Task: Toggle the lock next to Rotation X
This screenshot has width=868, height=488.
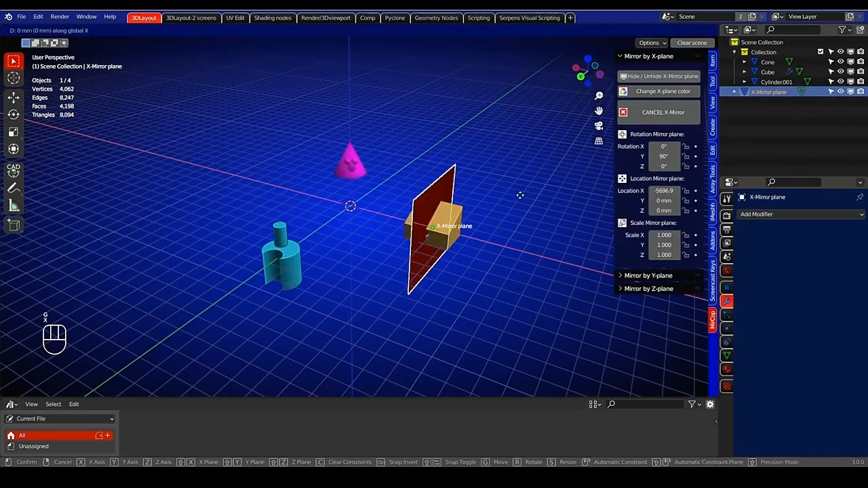Action: tap(686, 146)
